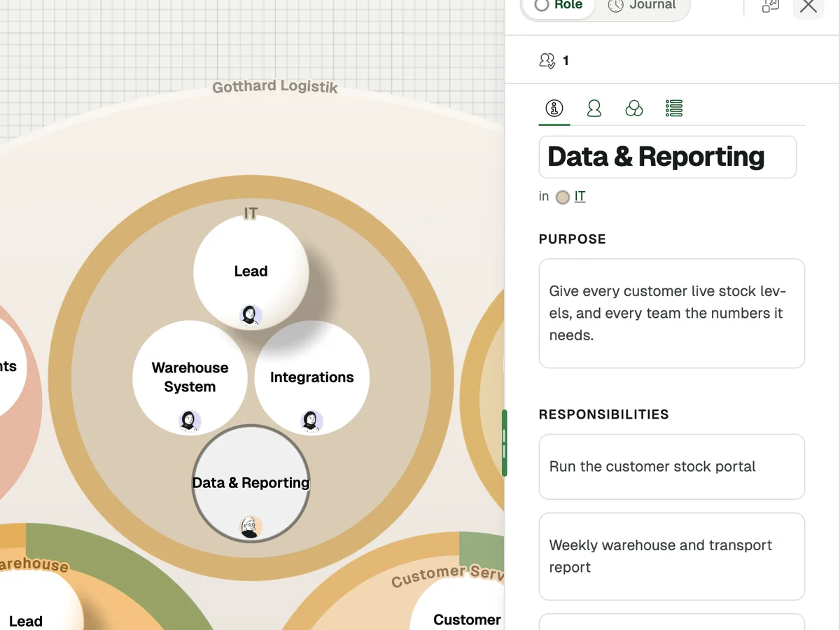Click the IT circle label
This screenshot has height=630, width=840.
pos(251,213)
